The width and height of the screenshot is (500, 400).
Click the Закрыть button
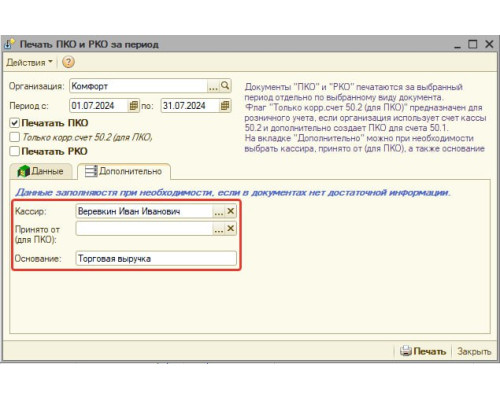point(474,351)
